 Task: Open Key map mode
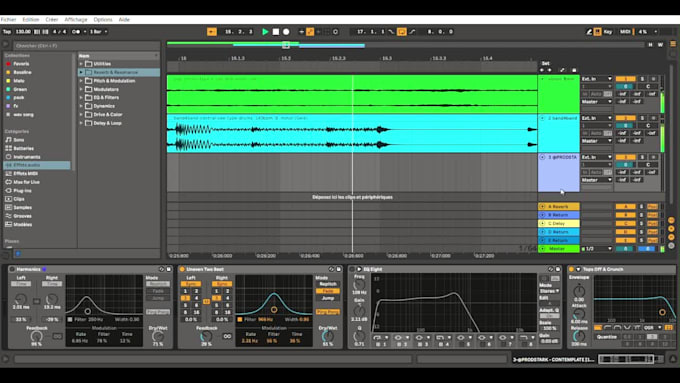click(608, 32)
